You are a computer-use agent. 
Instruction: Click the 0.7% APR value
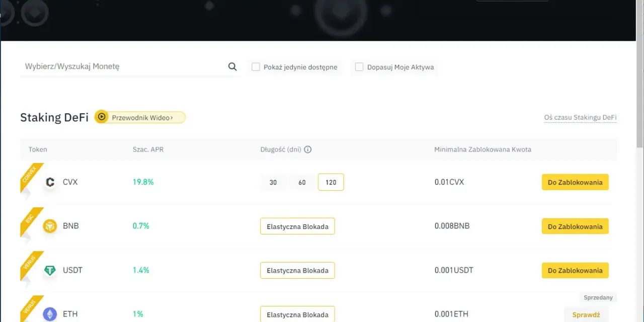[x=141, y=226]
